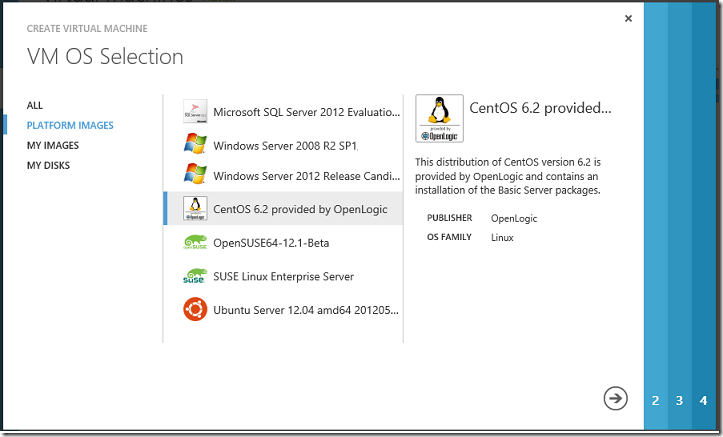Select the PLATFORM IMAGES category
Screen dimensions: 723x437
pyautogui.click(x=70, y=125)
